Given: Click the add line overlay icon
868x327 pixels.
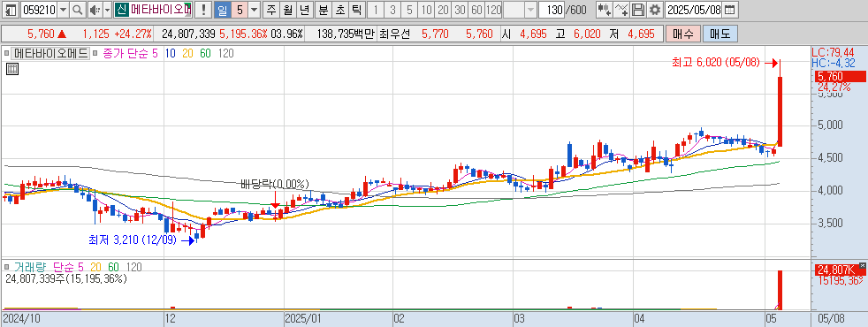Looking at the screenshot, I should coord(621,10).
